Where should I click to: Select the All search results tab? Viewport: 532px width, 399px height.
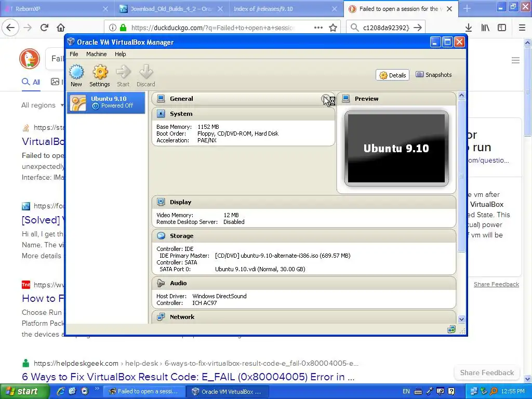[31, 82]
